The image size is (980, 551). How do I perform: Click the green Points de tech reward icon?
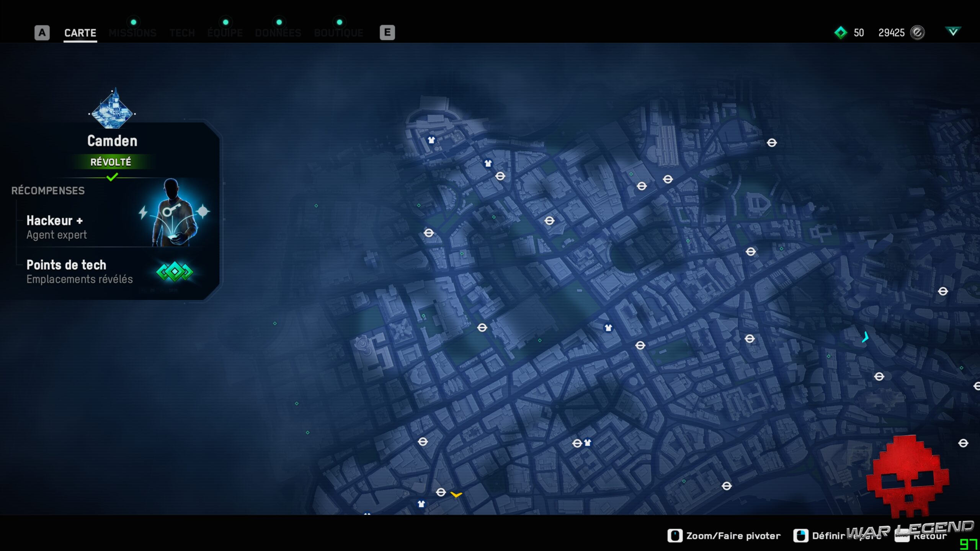coord(174,272)
